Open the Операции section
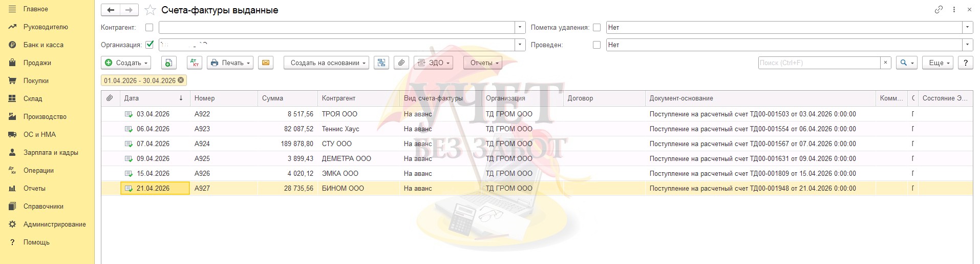Image resolution: width=980 pixels, height=264 pixels. 38,171
